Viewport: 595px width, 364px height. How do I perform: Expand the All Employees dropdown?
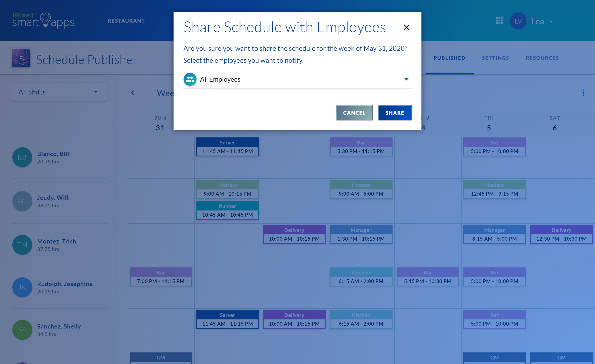[x=406, y=79]
